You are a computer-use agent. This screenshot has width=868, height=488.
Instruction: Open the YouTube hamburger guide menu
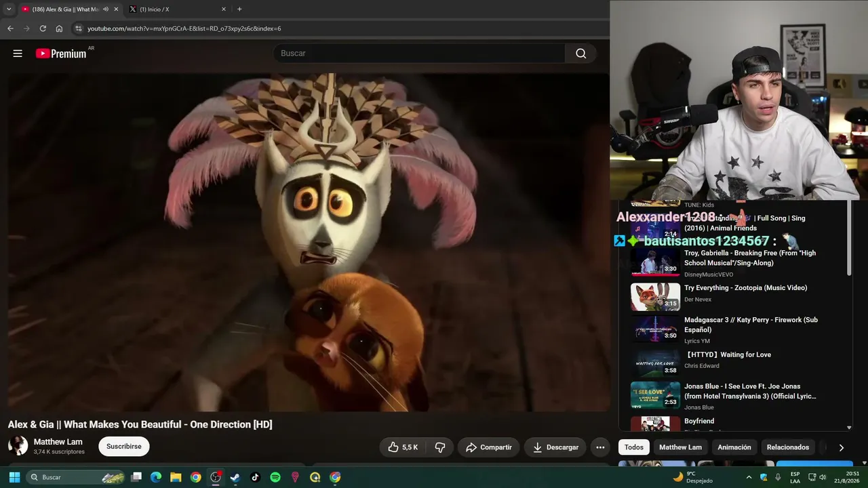18,54
